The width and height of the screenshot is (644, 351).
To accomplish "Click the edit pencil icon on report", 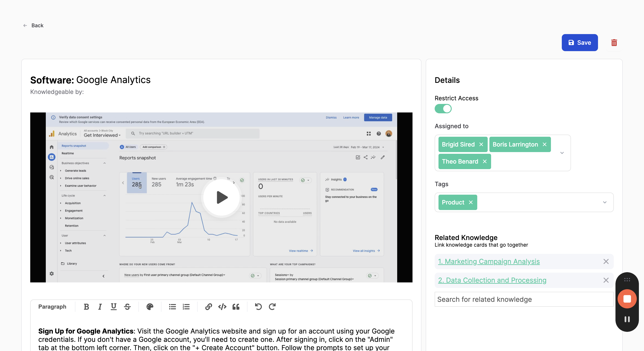I will click(382, 157).
